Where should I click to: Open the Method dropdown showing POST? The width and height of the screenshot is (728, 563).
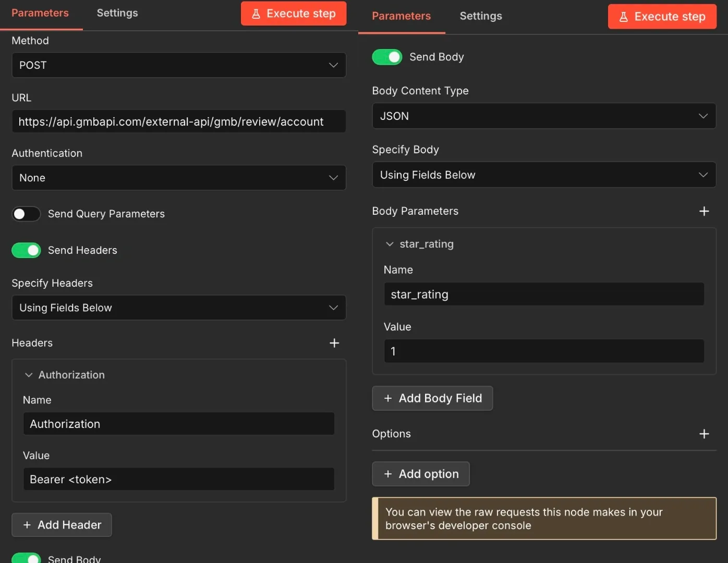tap(179, 65)
